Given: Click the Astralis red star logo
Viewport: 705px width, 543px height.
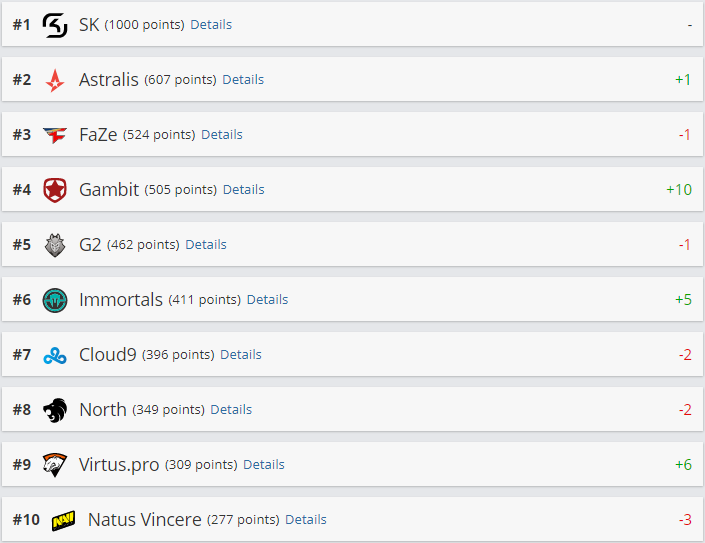Looking at the screenshot, I should [x=55, y=80].
